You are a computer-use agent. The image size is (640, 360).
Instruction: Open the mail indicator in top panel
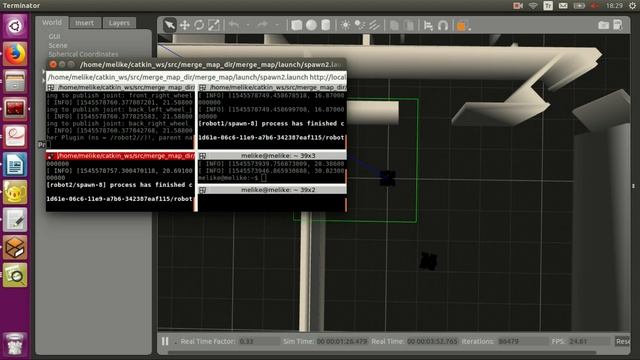(x=563, y=6)
